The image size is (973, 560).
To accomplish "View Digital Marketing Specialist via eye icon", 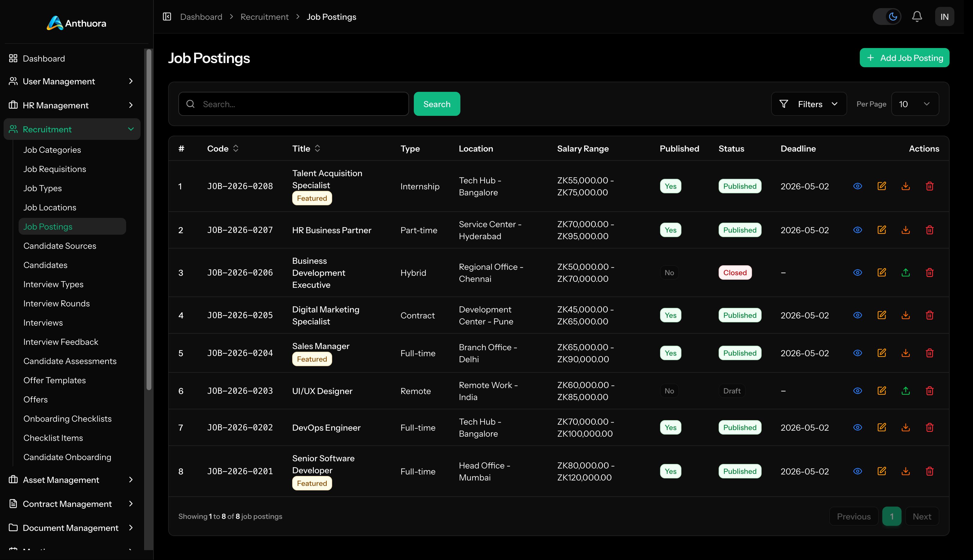I will [x=857, y=315].
